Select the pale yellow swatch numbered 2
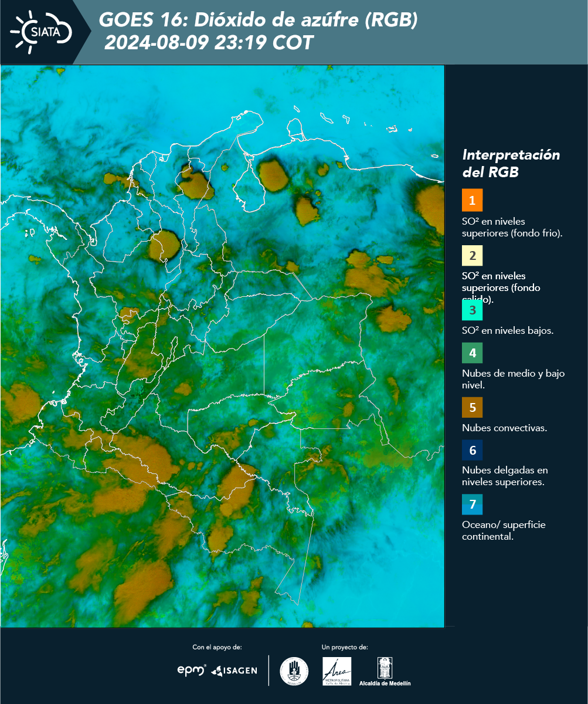Image resolution: width=588 pixels, height=704 pixels. point(472,255)
